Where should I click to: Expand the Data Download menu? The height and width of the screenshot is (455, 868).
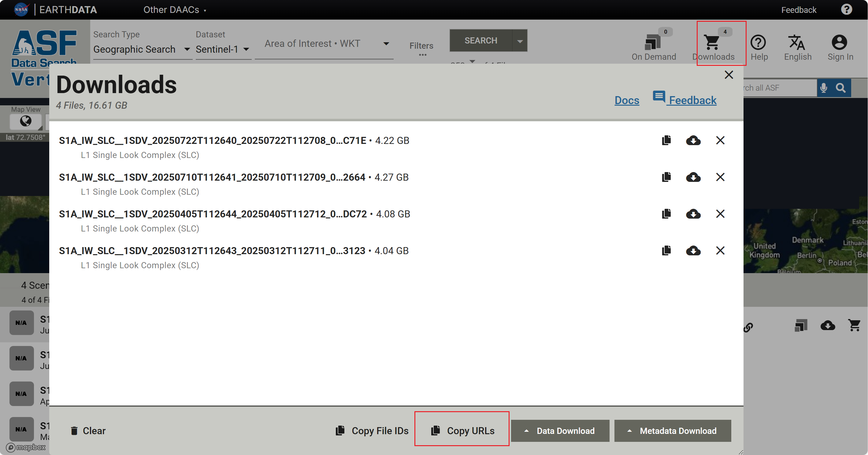[x=560, y=431]
